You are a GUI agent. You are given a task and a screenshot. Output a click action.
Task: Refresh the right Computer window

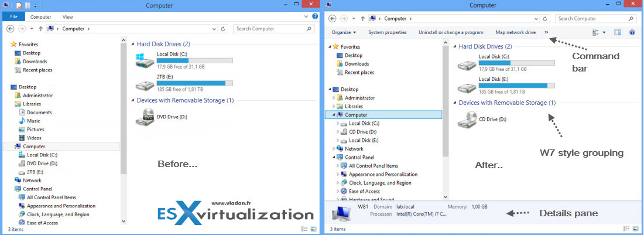[545, 19]
